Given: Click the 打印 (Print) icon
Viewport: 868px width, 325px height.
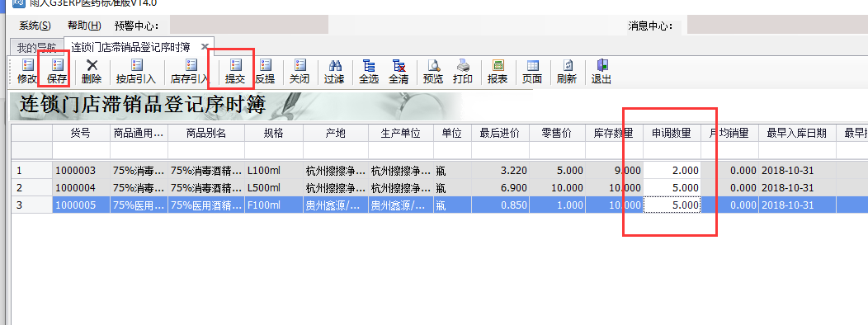Looking at the screenshot, I should 463,72.
